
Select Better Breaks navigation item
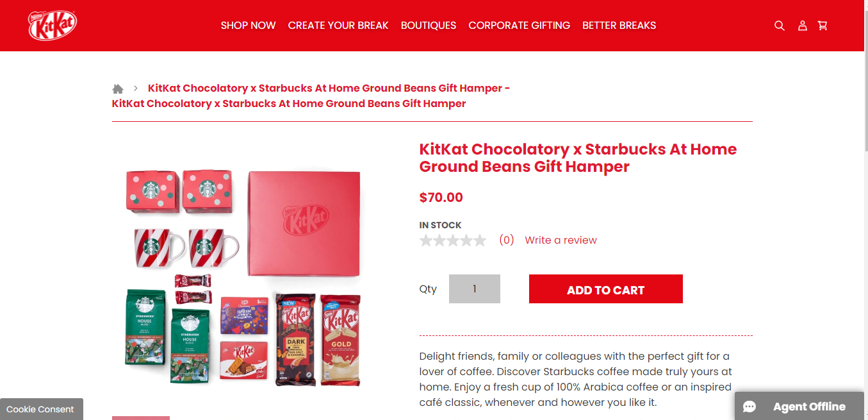619,26
